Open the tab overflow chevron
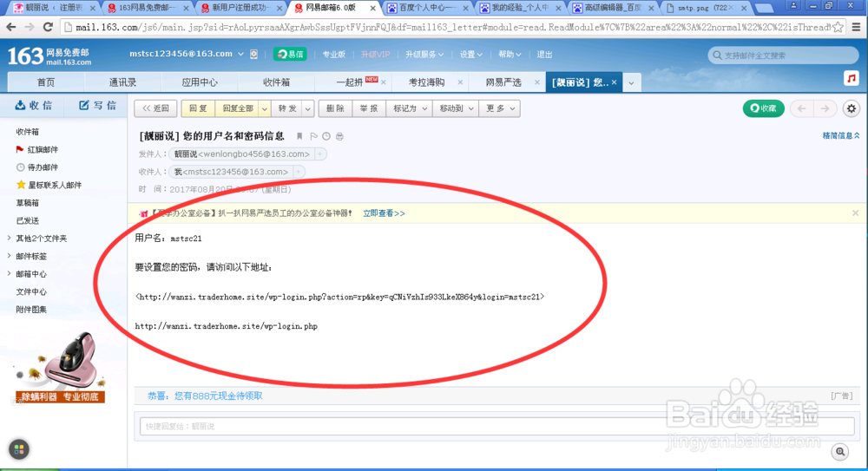Viewport: 868px width, 471px height. point(631,83)
